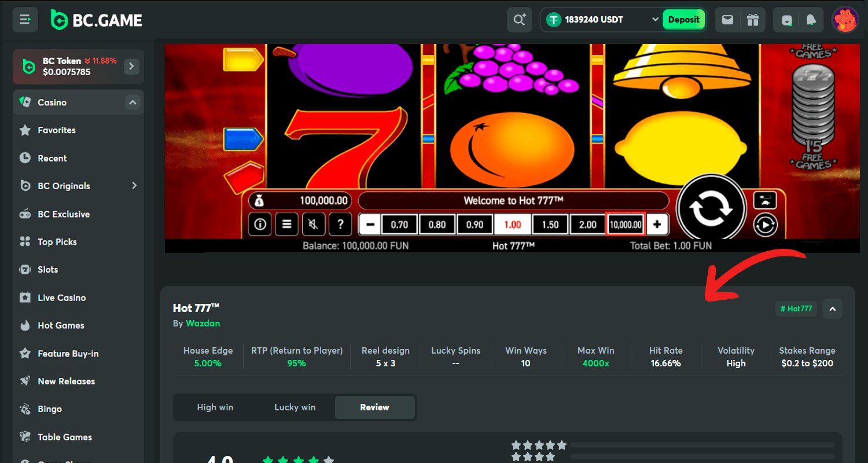Click the BC.GAME logo
The image size is (868, 463).
point(96,20)
